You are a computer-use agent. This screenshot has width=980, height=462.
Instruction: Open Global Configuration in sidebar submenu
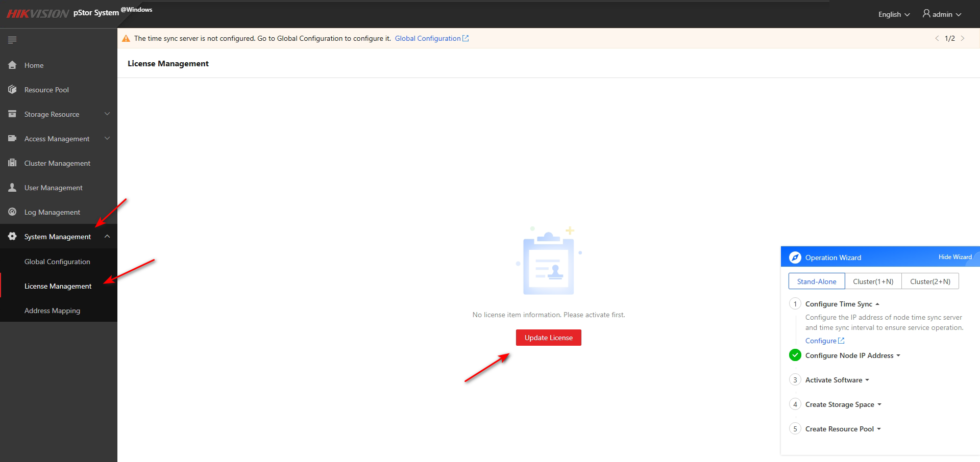[57, 262]
